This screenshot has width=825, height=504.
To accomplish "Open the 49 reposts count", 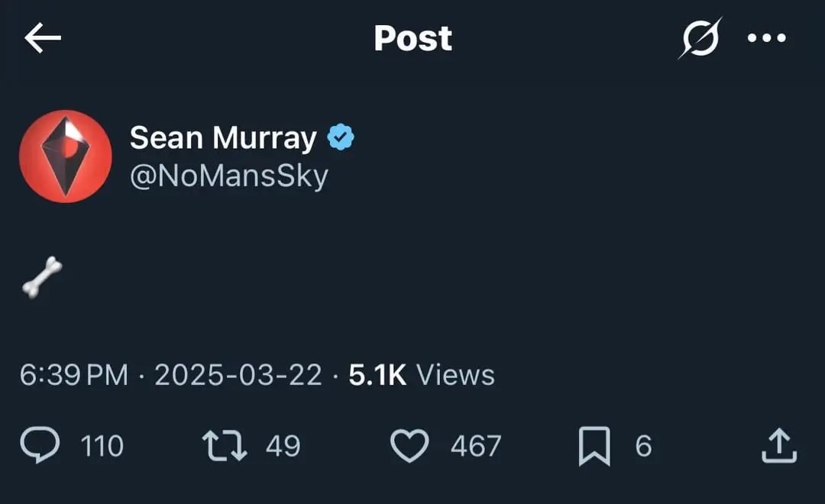I will click(283, 446).
